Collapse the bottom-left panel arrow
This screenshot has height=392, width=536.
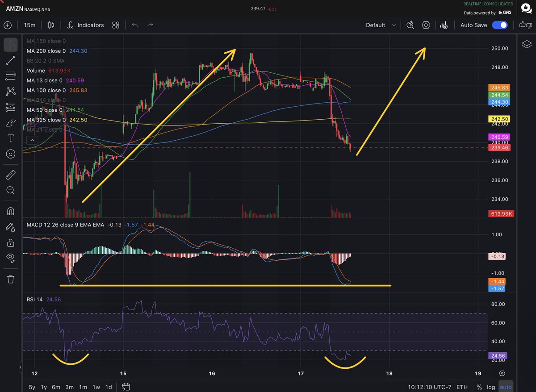(21, 368)
